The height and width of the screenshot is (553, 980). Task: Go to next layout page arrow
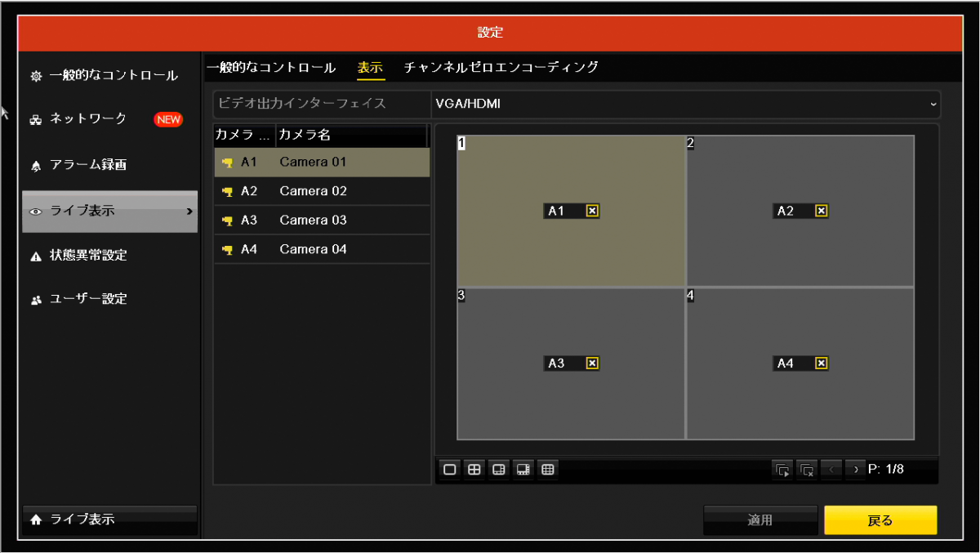pyautogui.click(x=855, y=470)
